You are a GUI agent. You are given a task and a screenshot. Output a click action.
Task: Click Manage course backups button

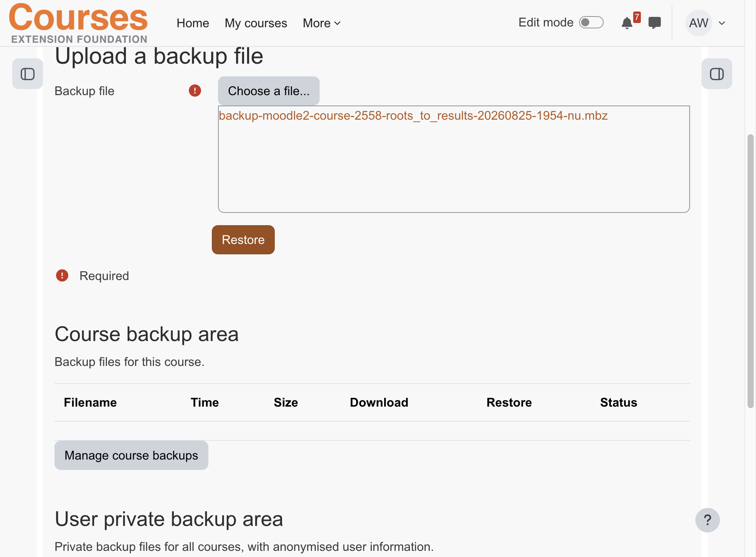[131, 455]
